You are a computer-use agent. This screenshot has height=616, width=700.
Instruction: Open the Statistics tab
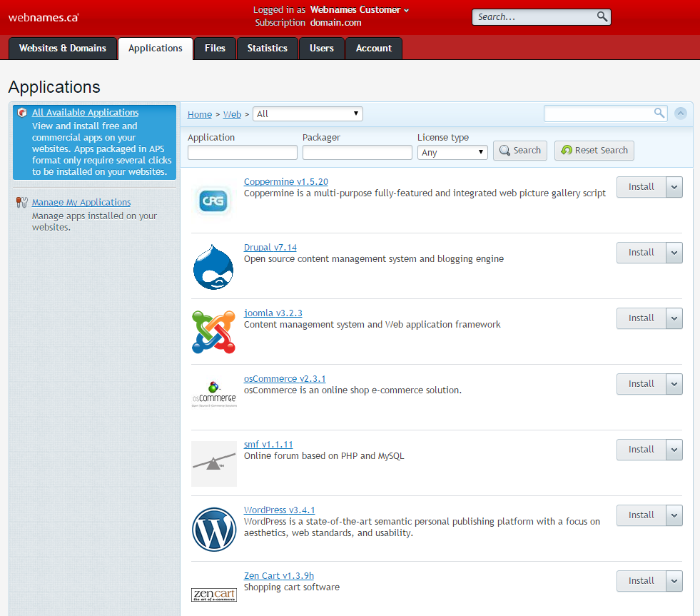coord(268,49)
